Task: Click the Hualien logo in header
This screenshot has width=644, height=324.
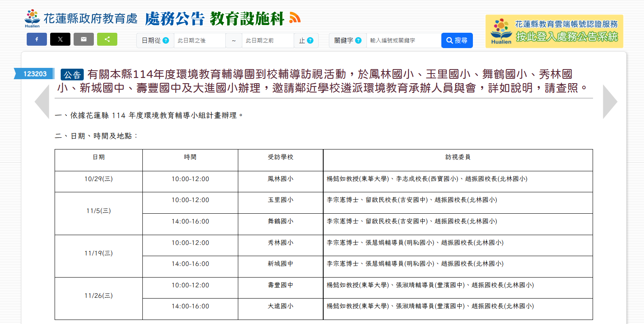Action: (x=32, y=19)
